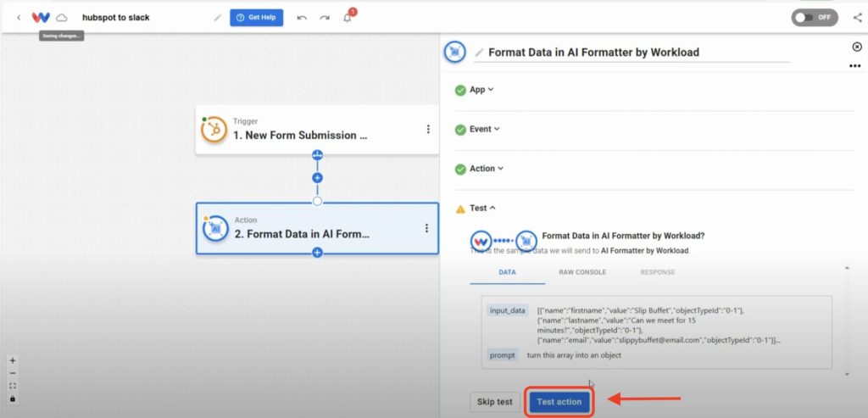Click the input_data field label

click(507, 310)
